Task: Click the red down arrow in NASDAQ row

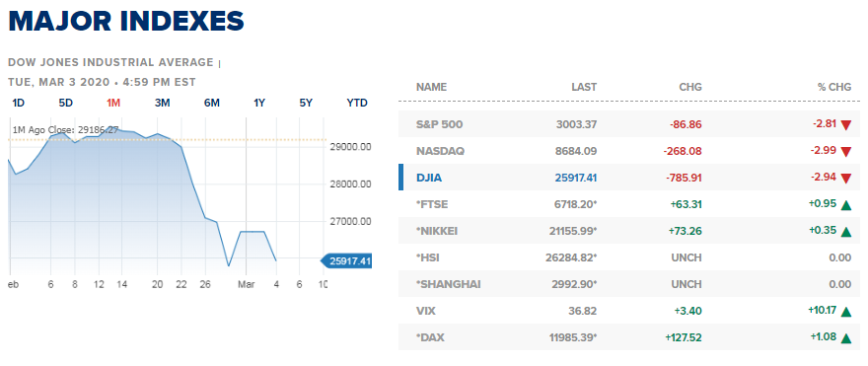Action: pyautogui.click(x=845, y=152)
